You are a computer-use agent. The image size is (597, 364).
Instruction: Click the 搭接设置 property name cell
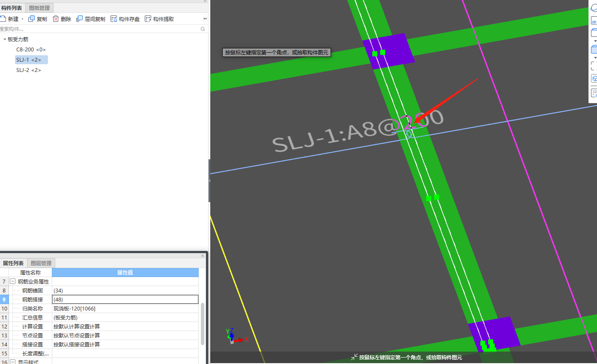(x=33, y=344)
